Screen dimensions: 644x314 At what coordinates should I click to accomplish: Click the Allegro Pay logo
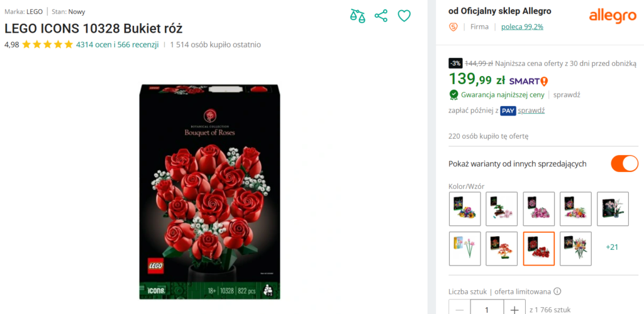[x=508, y=111]
